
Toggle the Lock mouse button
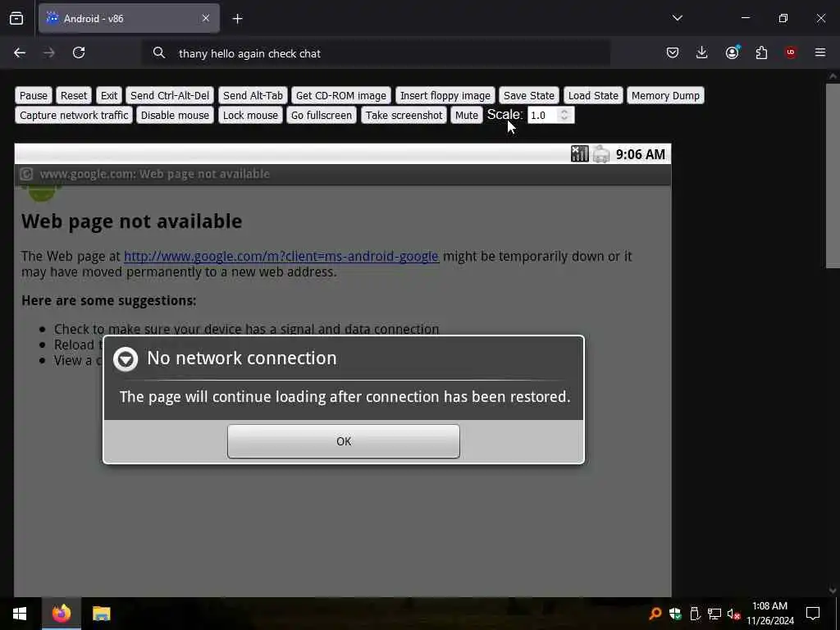click(250, 115)
